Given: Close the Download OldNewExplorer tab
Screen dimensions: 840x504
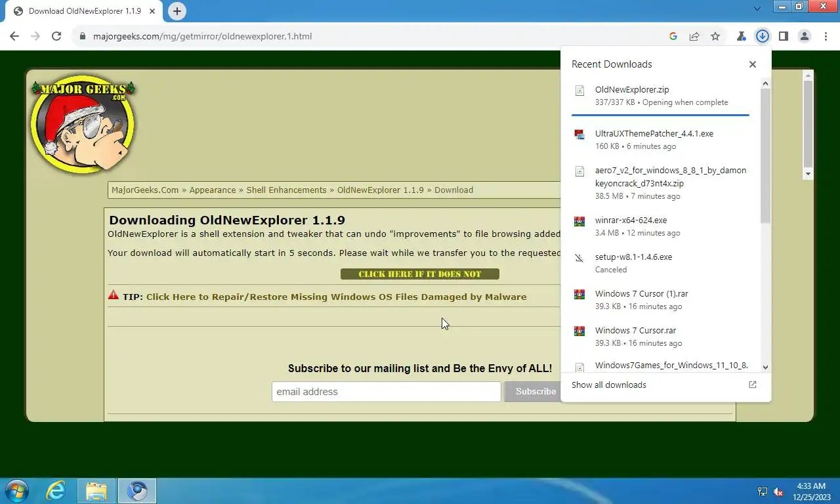Looking at the screenshot, I should point(153,11).
